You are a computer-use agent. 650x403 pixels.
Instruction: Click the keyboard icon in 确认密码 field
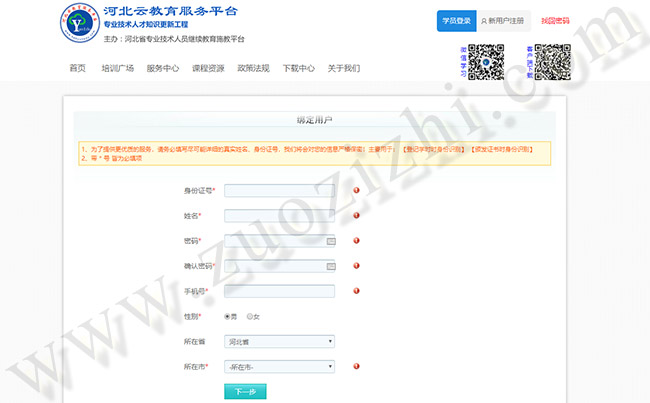tap(330, 266)
